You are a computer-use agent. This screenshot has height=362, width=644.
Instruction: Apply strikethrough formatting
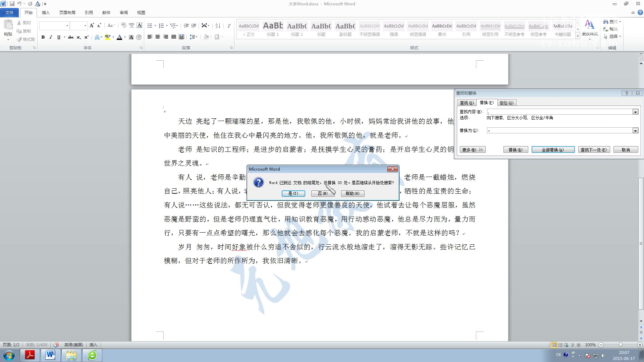70,37
